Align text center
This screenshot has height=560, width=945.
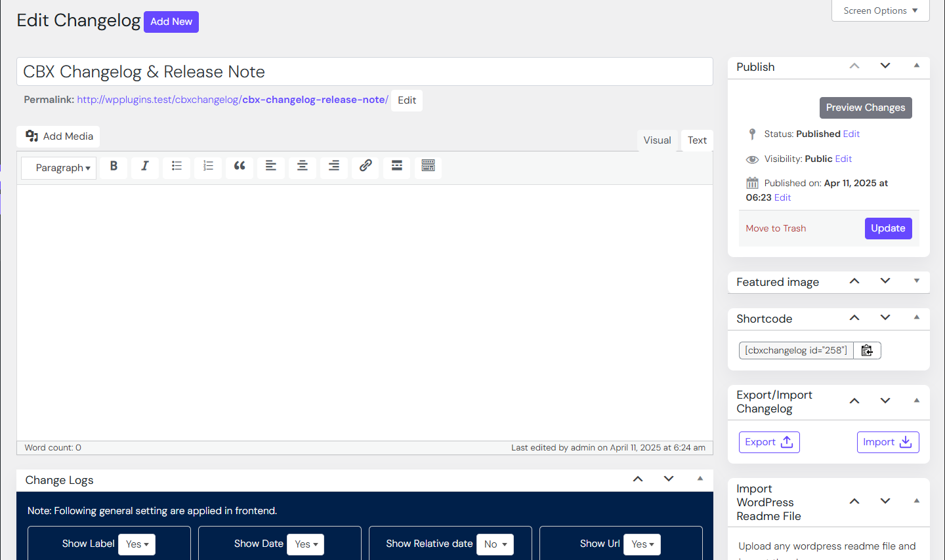pyautogui.click(x=303, y=167)
